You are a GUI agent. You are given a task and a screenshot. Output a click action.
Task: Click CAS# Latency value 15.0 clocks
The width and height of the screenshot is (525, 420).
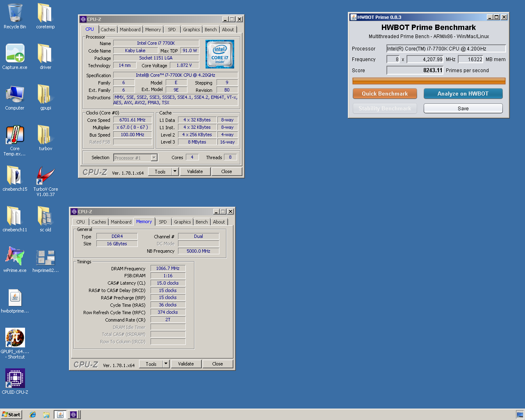click(x=168, y=283)
